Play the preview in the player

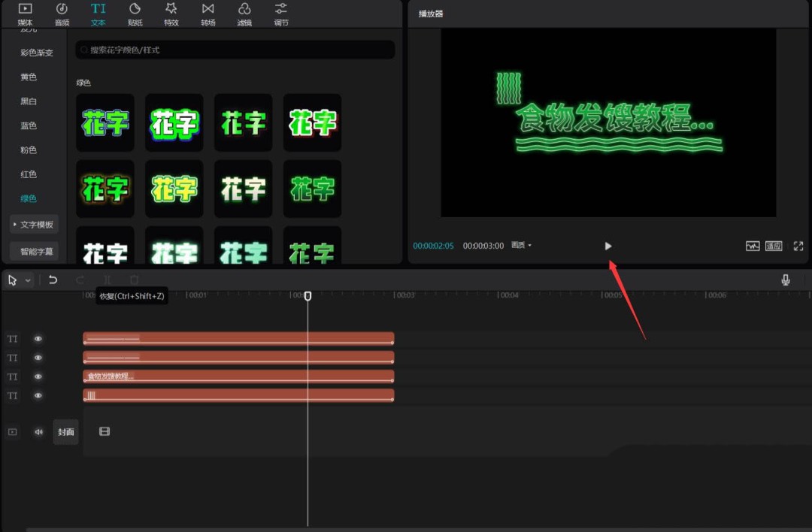pos(608,246)
